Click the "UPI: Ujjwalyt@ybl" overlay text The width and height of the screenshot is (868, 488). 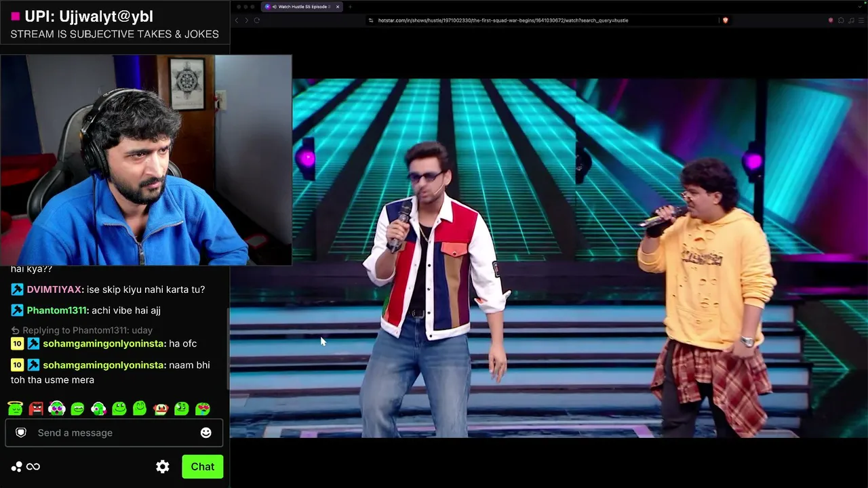[x=89, y=16]
